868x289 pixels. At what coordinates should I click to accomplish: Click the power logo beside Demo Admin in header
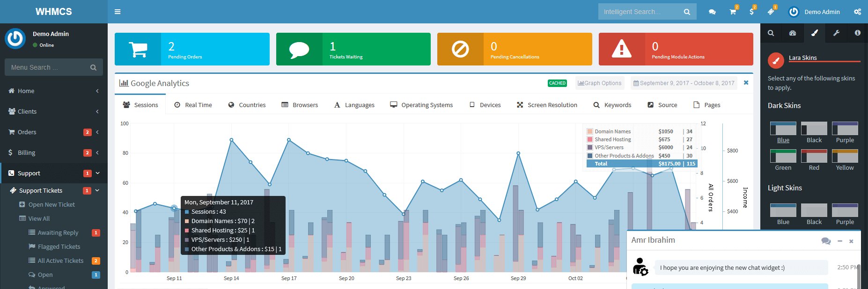click(794, 12)
